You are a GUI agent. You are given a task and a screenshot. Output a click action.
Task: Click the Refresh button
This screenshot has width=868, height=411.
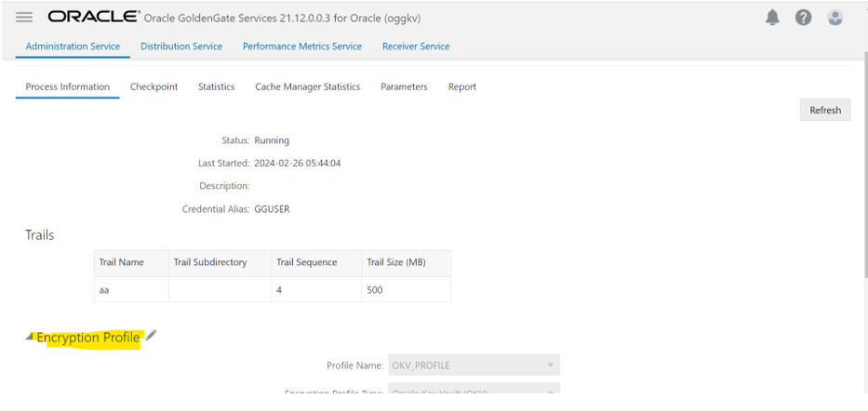click(x=825, y=110)
